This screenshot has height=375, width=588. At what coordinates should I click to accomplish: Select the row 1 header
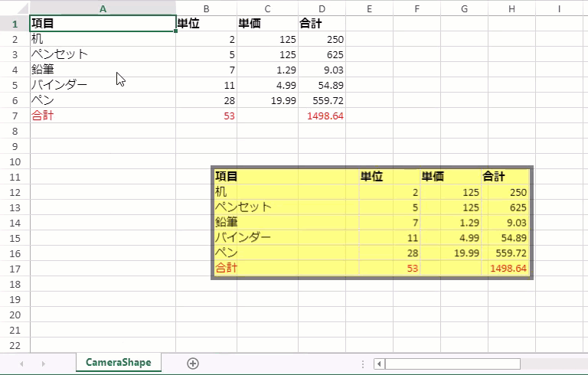coord(15,24)
